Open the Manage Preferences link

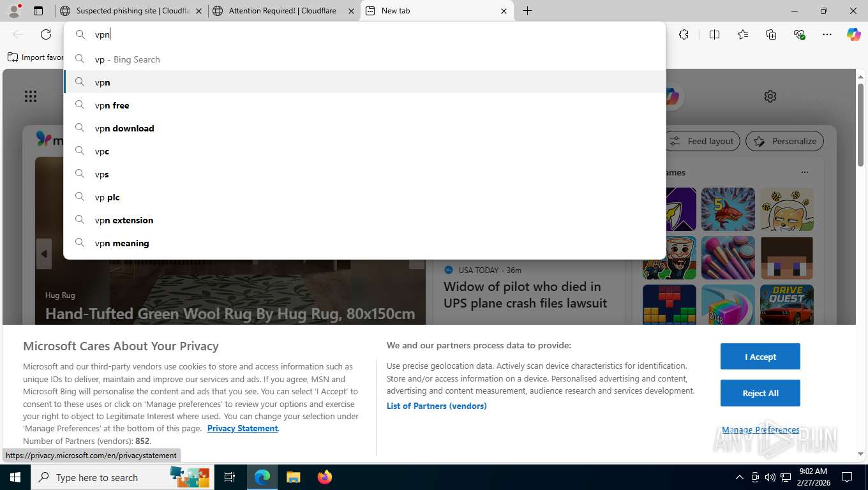[x=760, y=429]
